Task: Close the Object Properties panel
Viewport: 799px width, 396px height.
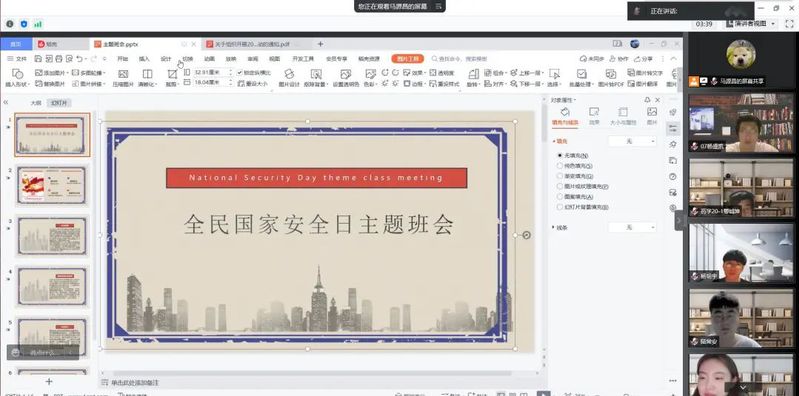Action: (x=657, y=100)
